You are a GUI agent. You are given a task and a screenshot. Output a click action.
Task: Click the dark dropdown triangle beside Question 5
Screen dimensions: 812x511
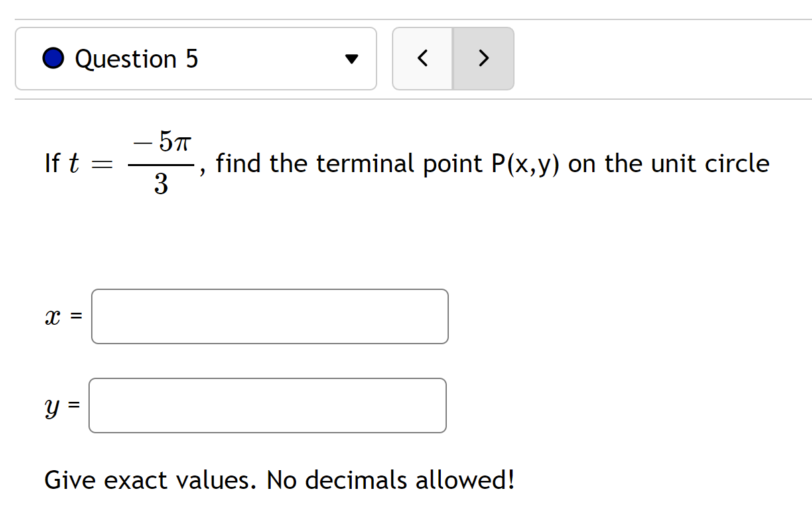point(352,59)
